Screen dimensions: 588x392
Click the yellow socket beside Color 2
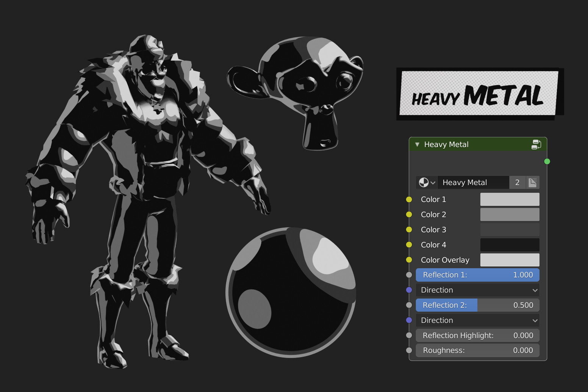[x=409, y=214]
